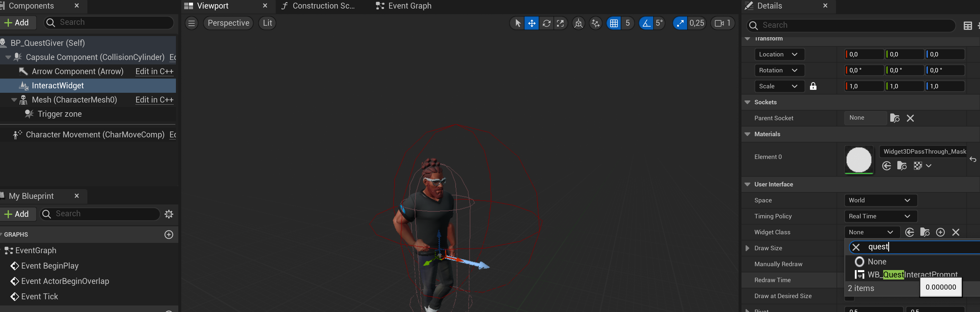Click Add button in My Blueprint panel
980x312 pixels.
point(17,214)
